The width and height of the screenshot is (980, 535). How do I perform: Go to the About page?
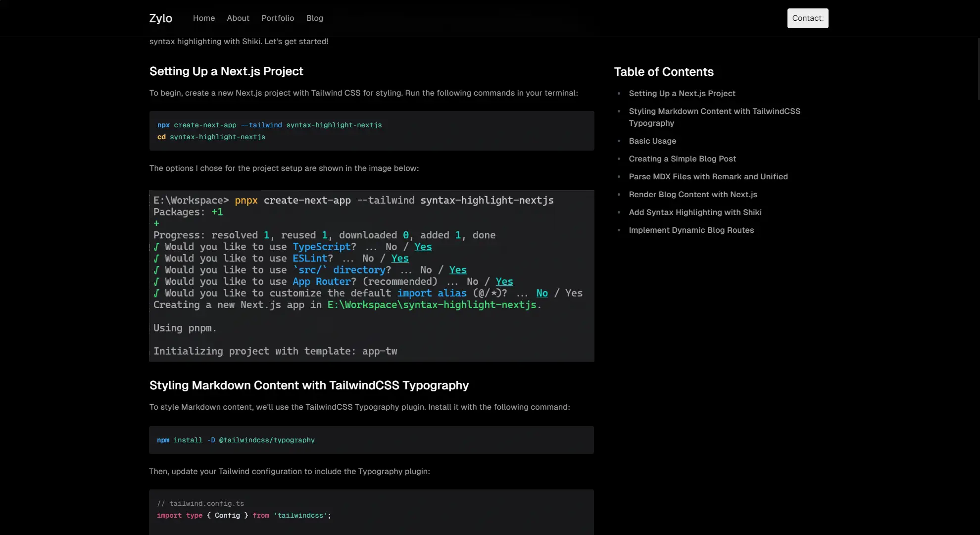(238, 18)
